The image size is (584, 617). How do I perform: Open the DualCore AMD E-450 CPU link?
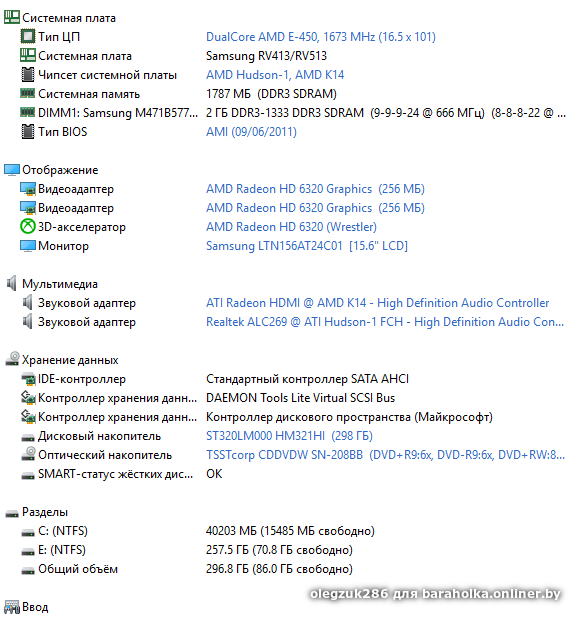coord(321,37)
